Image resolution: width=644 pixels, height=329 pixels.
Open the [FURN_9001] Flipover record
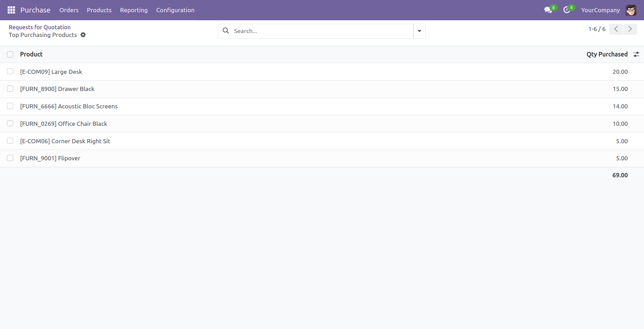click(x=50, y=158)
